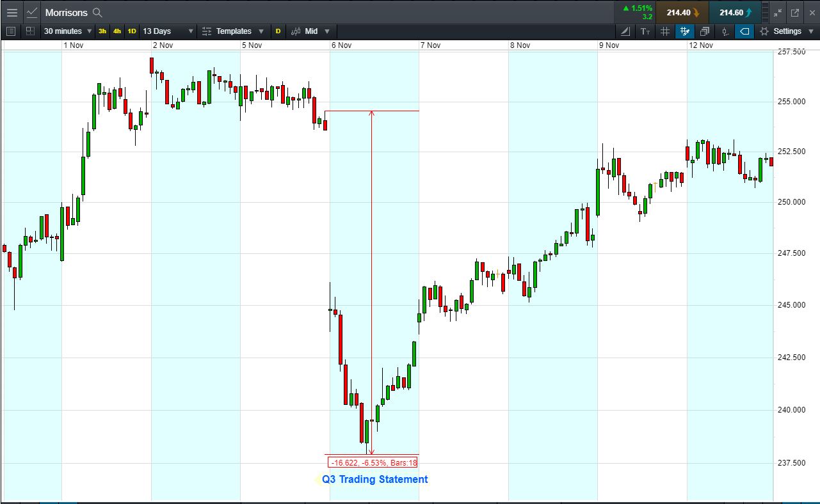Click the 240.000 price axis label
Screen dimensions: 820x504
(x=791, y=410)
